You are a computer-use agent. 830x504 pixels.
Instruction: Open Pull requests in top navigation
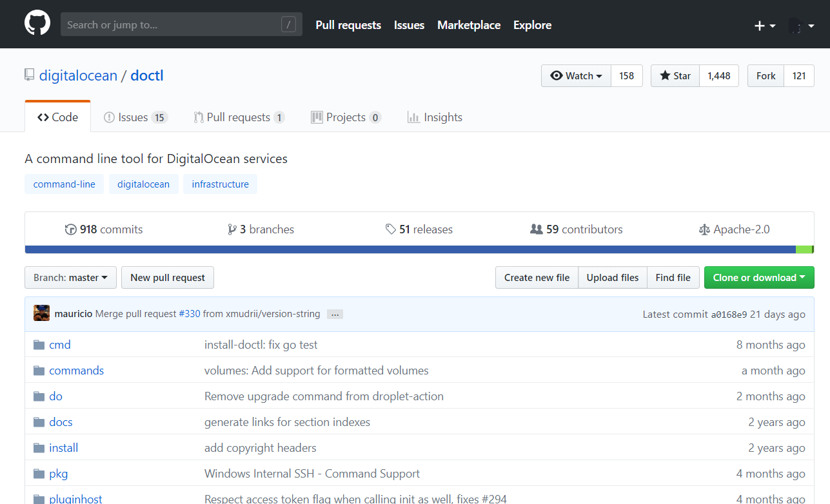tap(348, 25)
